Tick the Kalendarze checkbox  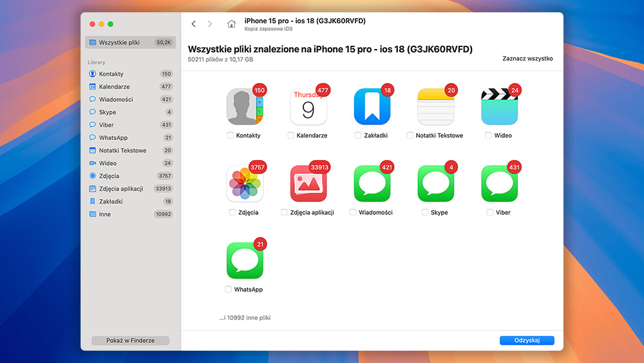pos(291,135)
